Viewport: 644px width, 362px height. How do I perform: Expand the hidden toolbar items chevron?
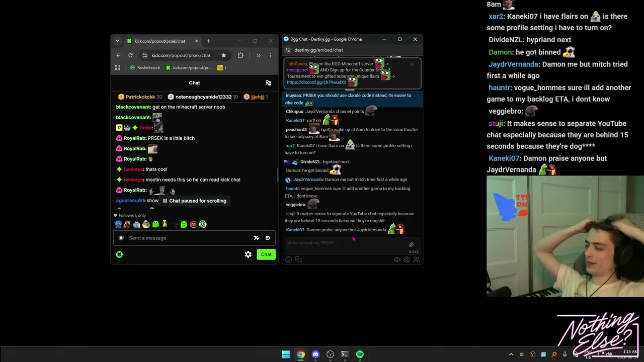[x=258, y=55]
